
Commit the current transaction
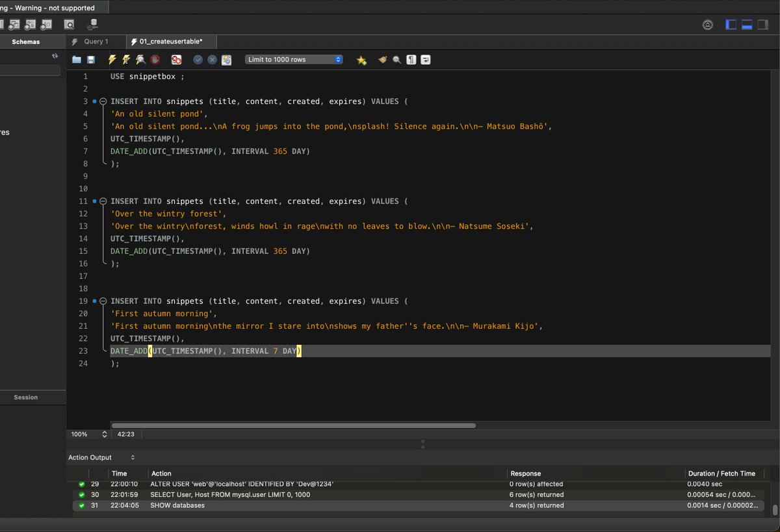click(198, 60)
